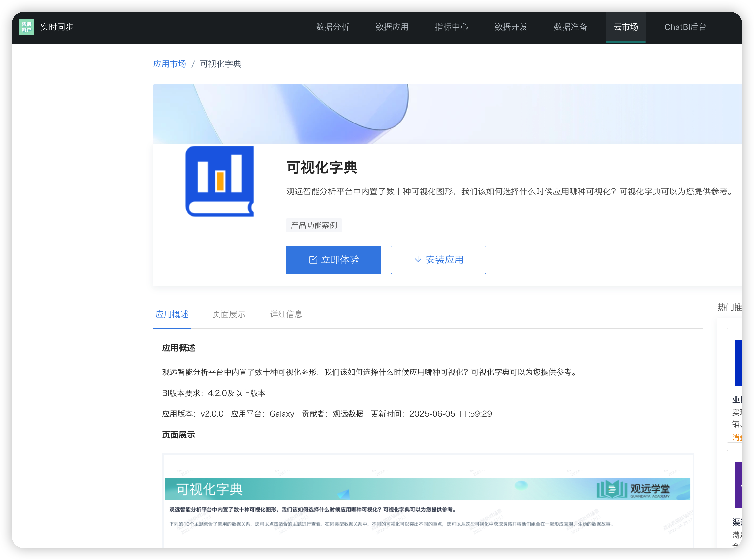This screenshot has width=754, height=560.
Task: Open the ChatBI后台 section
Action: tap(685, 27)
